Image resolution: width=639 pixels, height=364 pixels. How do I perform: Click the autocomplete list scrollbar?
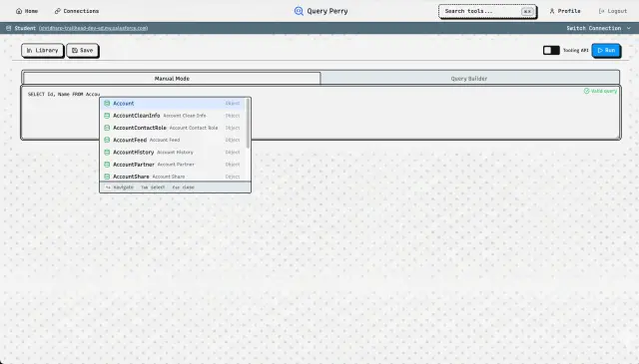[248, 123]
